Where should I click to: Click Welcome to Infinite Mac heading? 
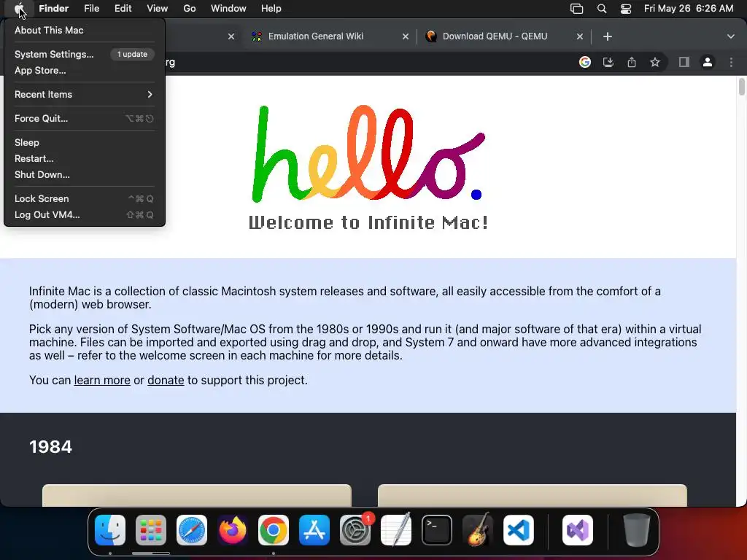[x=368, y=222]
